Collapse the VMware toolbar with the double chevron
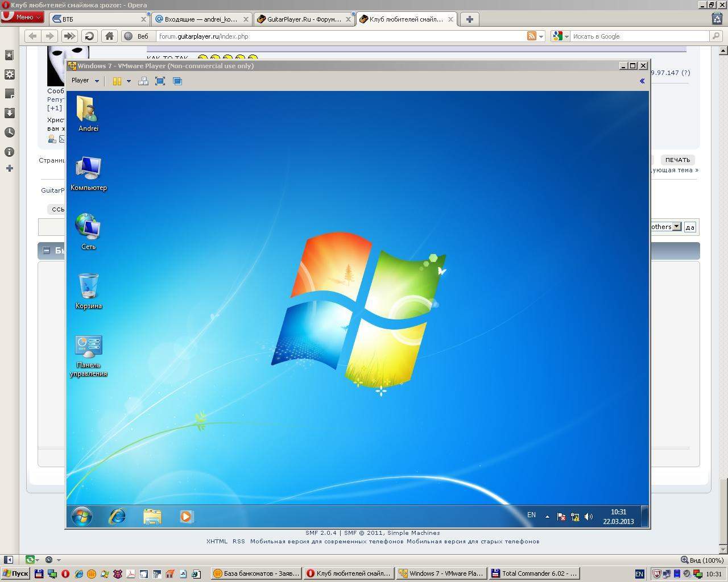The image size is (728, 582). [x=642, y=81]
